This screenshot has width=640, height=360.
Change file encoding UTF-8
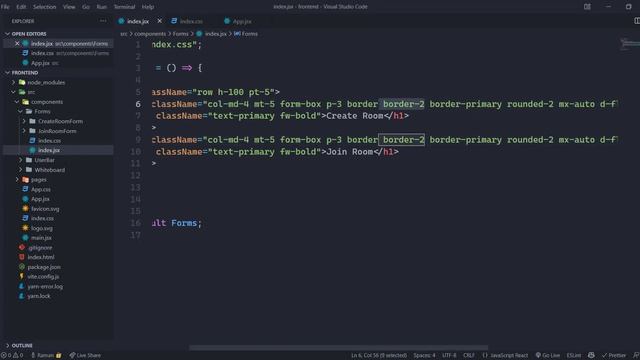(x=449, y=356)
